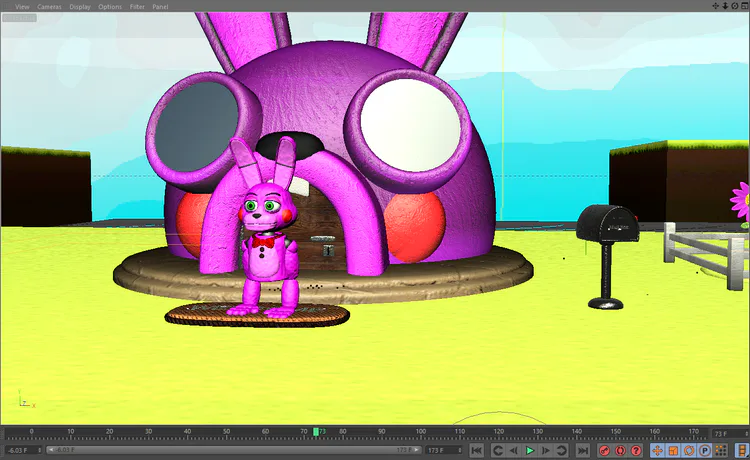Open the Panel menu
Viewport: 750px width, 460px height.
click(160, 7)
